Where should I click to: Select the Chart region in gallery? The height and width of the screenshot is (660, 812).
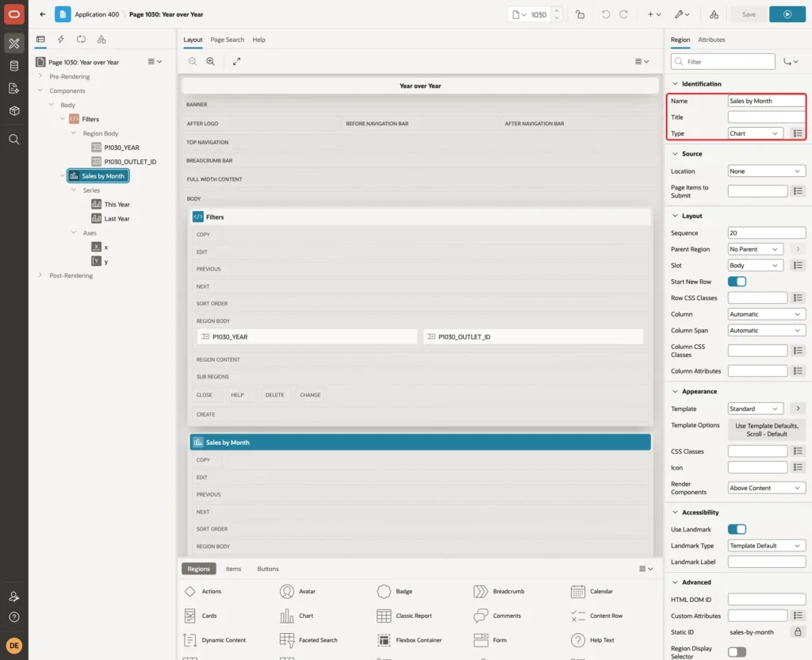(x=297, y=616)
